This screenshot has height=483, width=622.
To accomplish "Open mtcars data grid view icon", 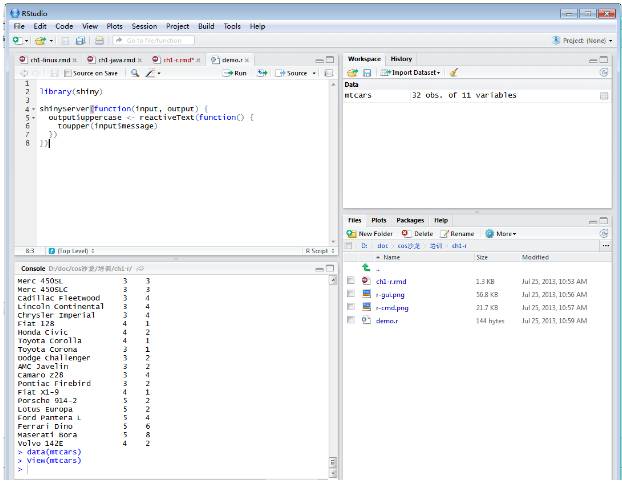I will pyautogui.click(x=604, y=96).
